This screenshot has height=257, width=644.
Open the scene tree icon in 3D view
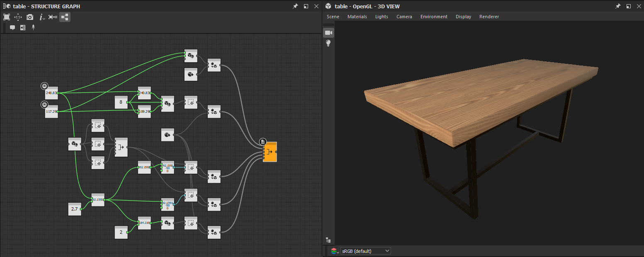[328, 240]
